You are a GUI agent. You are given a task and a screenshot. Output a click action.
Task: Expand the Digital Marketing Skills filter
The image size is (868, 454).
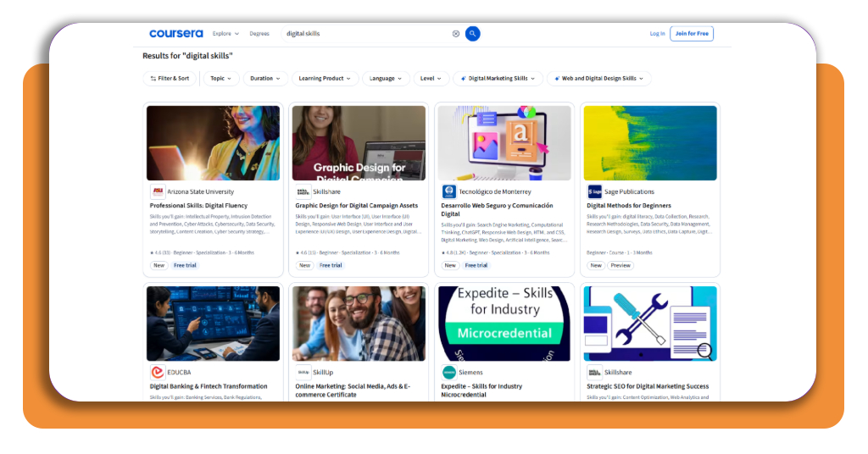pos(498,79)
